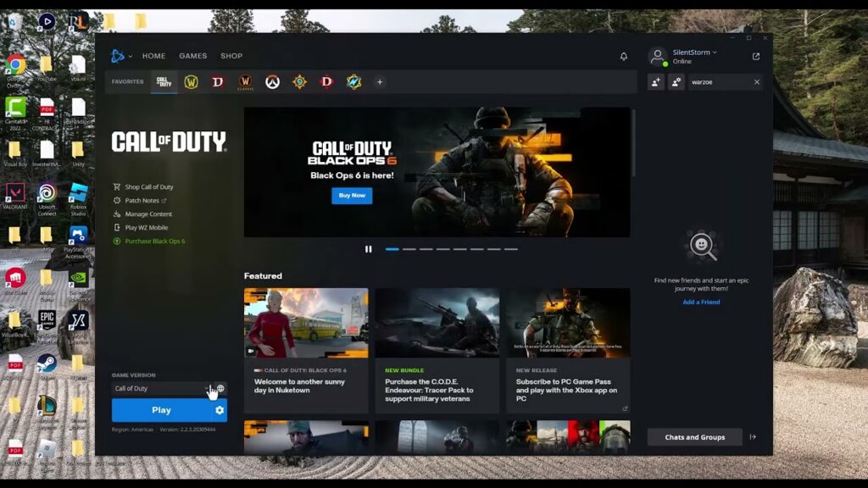The image size is (868, 488).
Task: Open the first Diablo favorite icon
Action: [x=218, y=82]
